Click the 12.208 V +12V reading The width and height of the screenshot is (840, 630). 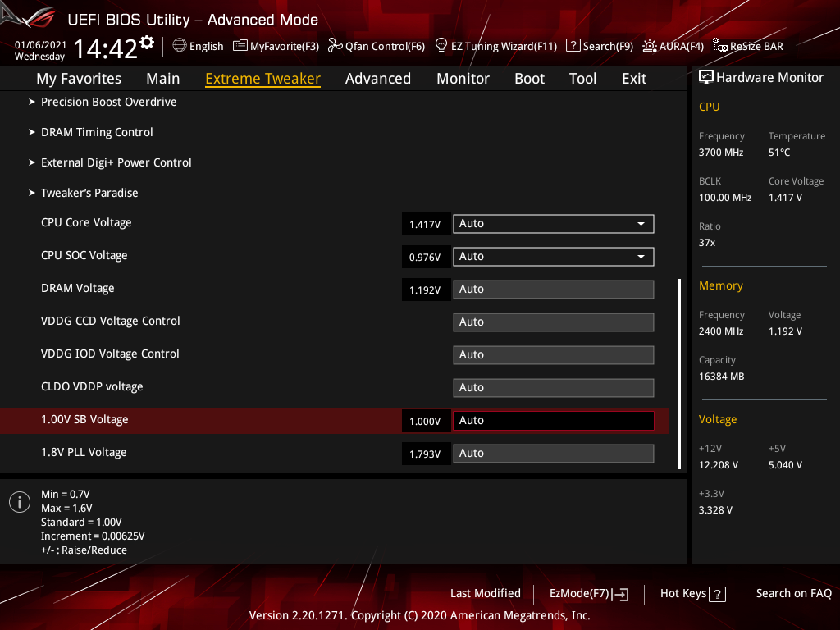pyautogui.click(x=719, y=465)
